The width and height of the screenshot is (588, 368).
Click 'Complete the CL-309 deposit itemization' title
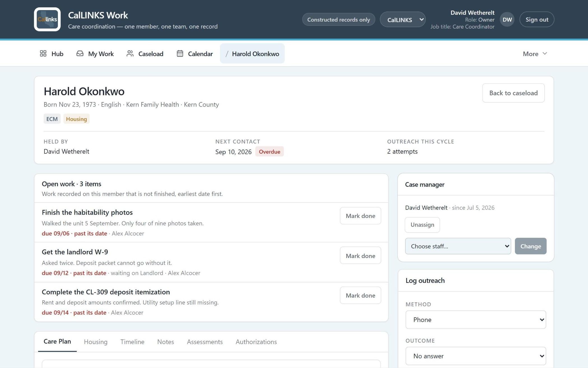click(x=106, y=292)
